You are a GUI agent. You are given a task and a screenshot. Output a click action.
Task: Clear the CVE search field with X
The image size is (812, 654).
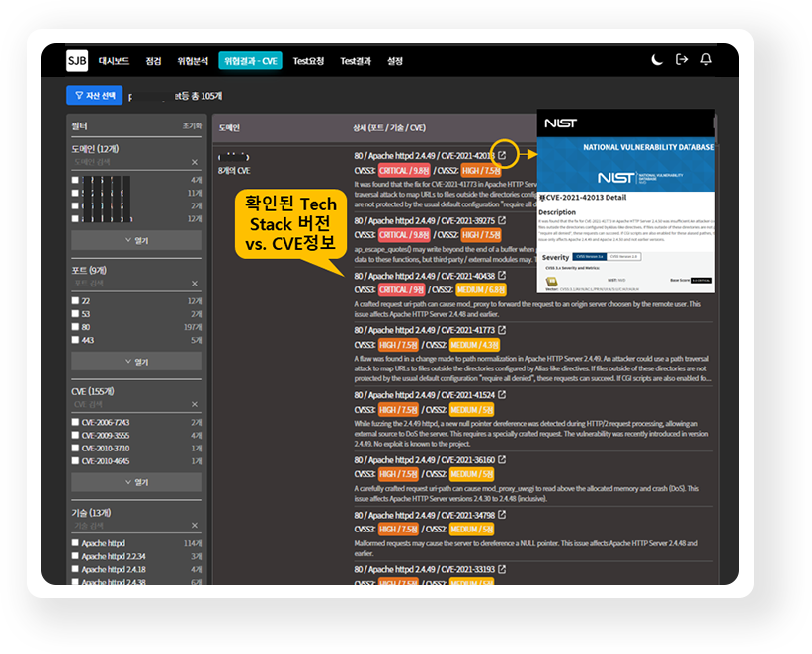tap(195, 405)
